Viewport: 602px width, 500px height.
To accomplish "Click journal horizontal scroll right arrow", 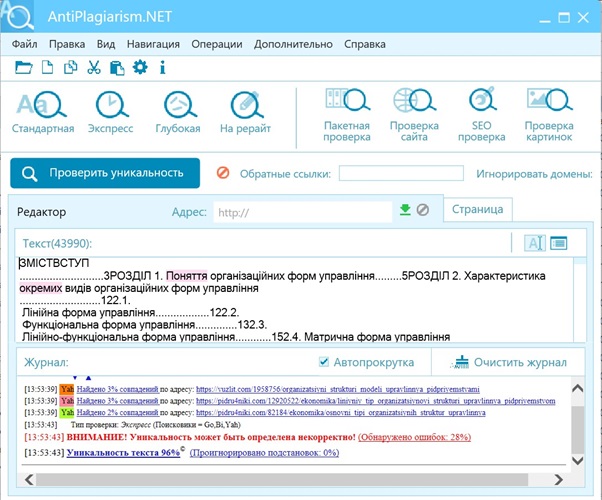I will click(x=559, y=479).
